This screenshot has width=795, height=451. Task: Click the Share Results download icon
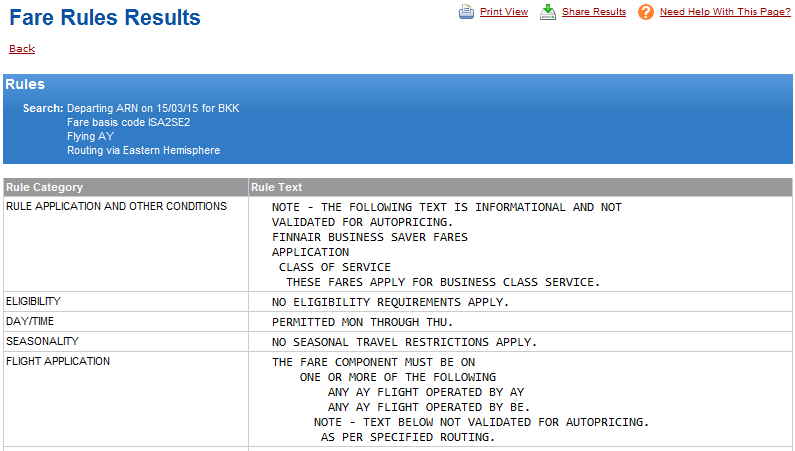[x=548, y=12]
